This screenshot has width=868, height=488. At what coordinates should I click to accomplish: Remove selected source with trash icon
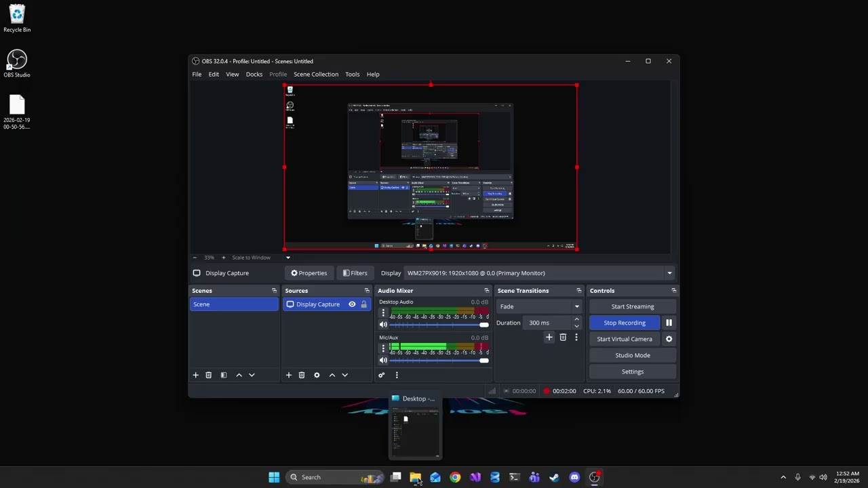[302, 375]
